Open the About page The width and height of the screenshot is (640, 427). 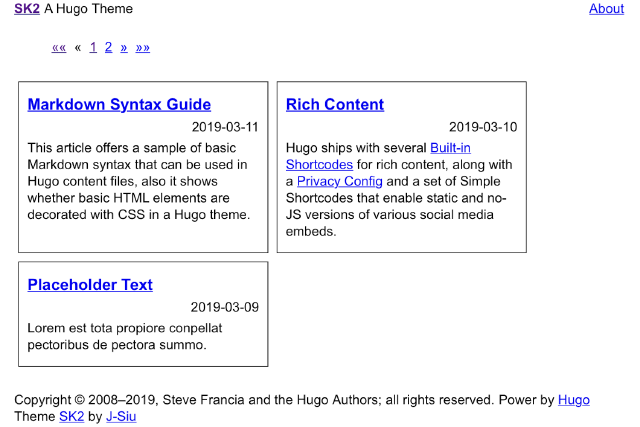coord(606,9)
